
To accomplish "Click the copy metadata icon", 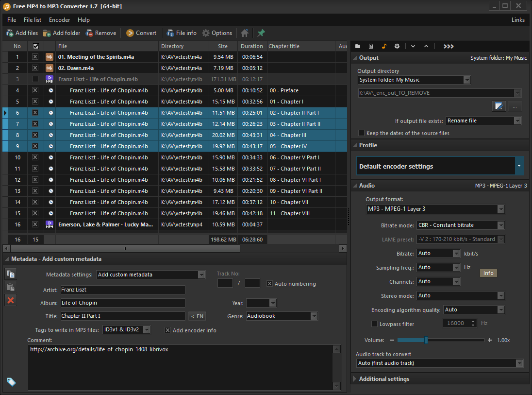I will pyautogui.click(x=11, y=274).
